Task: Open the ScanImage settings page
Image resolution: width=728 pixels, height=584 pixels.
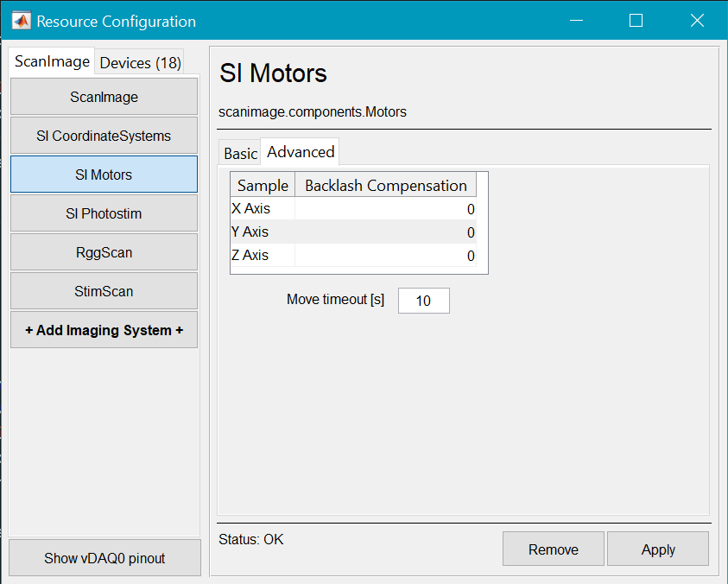Action: pos(104,97)
